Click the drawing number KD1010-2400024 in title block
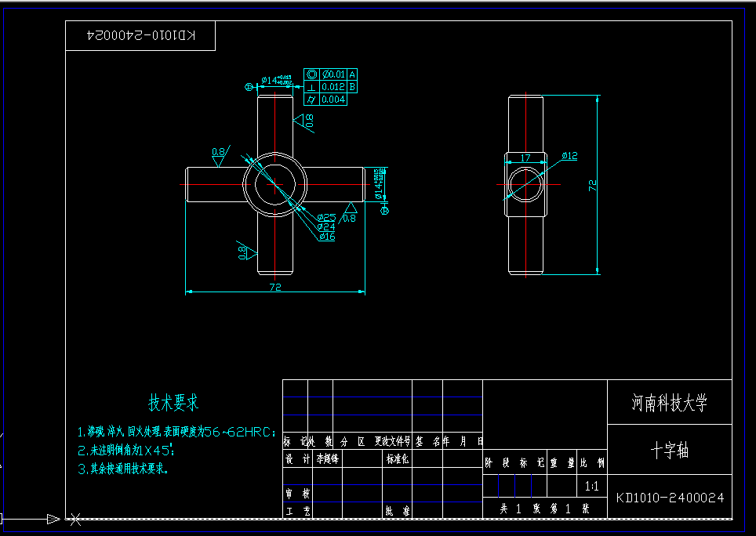Image resolution: width=756 pixels, height=536 pixels. pos(670,498)
